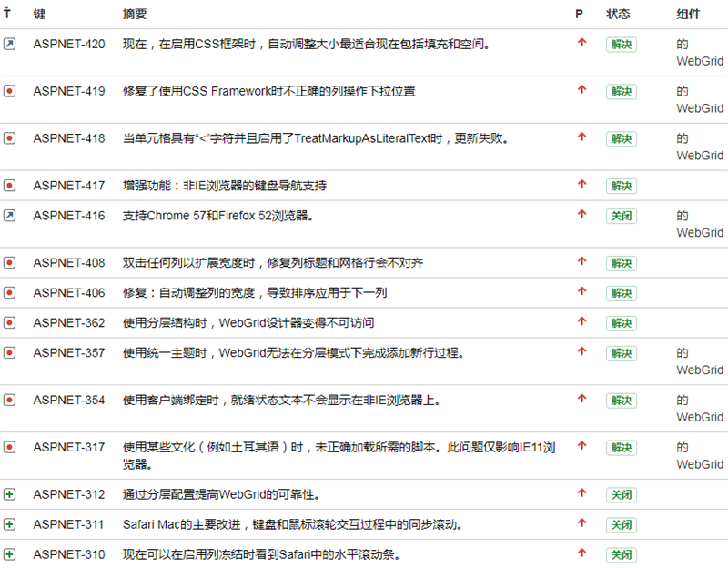Image resolution: width=728 pixels, height=568 pixels.
Task: Click the new feature icon for ASPNET-310
Action: pos(9,554)
